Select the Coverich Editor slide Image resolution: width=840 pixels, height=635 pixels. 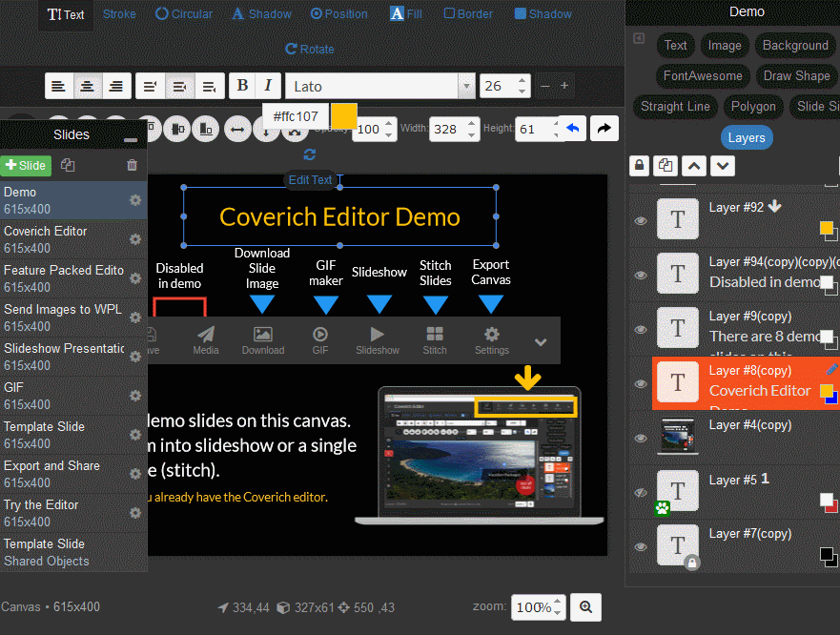(73, 239)
